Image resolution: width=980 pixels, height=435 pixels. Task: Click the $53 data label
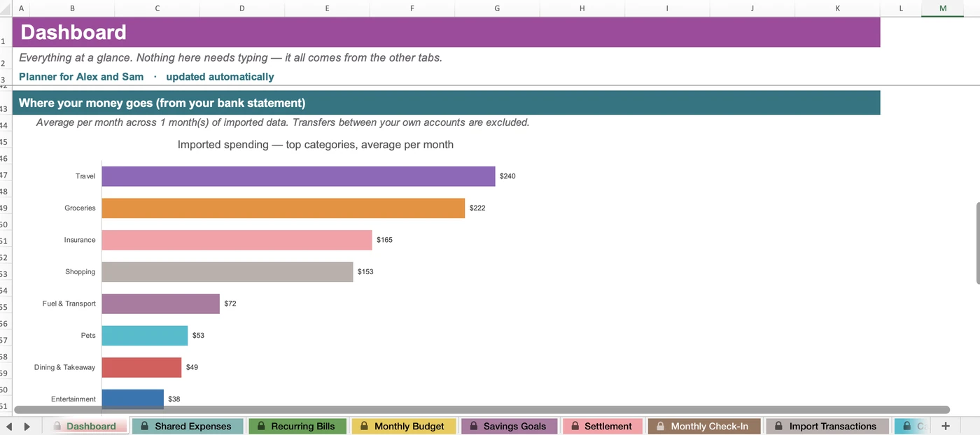198,336
